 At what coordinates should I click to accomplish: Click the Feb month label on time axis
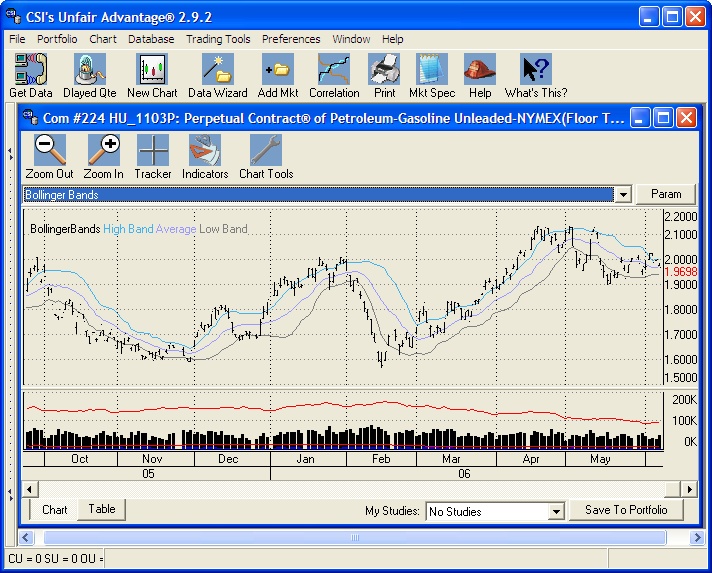tap(381, 459)
